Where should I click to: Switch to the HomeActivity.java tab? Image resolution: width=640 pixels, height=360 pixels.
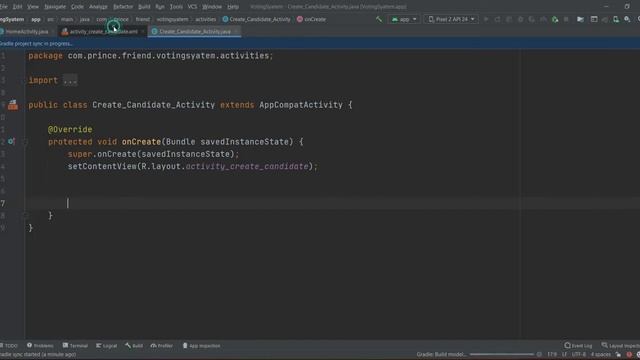point(27,31)
